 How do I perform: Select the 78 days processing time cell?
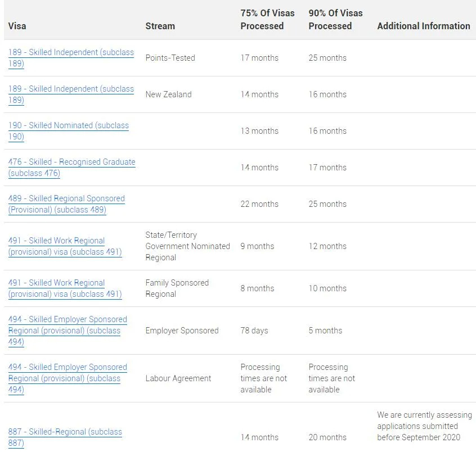pos(254,331)
